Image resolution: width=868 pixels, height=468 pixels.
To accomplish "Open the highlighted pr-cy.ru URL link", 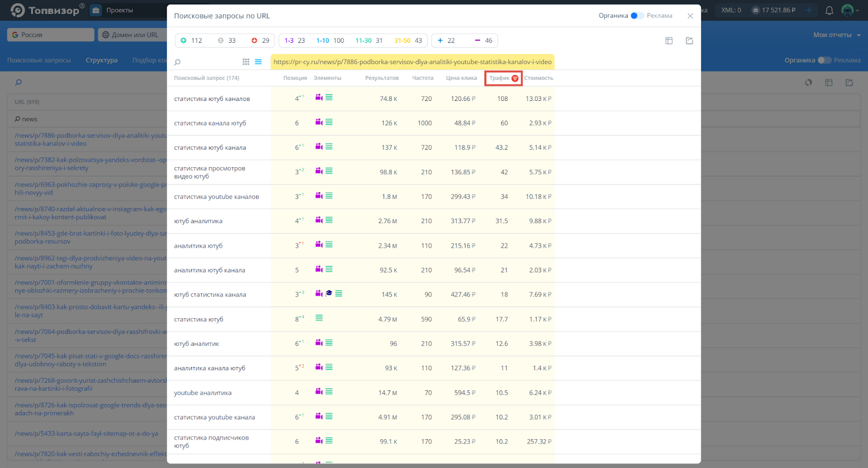I will [x=412, y=62].
